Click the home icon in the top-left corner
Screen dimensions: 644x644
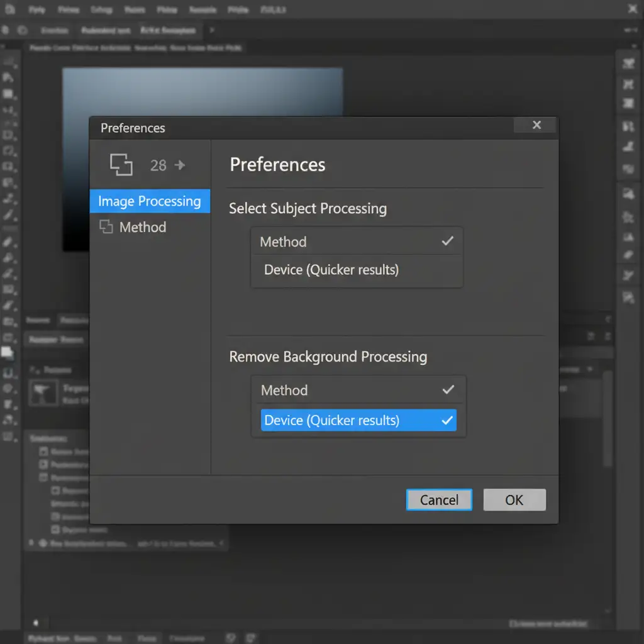[x=9, y=10]
